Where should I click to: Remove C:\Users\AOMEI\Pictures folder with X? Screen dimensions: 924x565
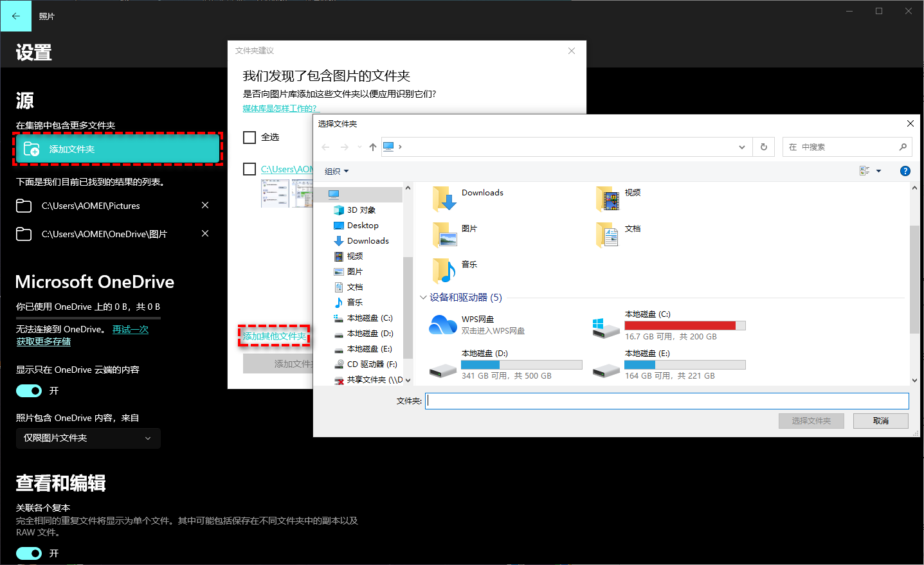tap(205, 206)
